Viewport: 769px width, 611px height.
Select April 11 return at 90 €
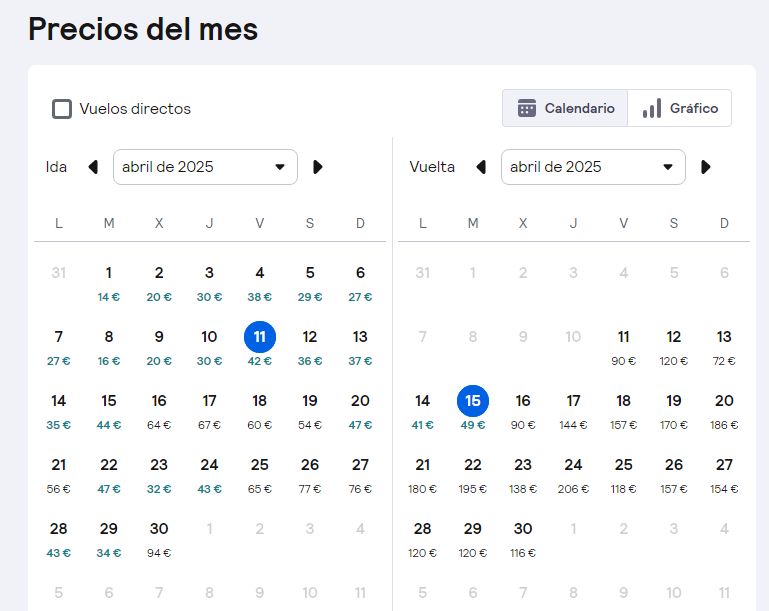623,348
